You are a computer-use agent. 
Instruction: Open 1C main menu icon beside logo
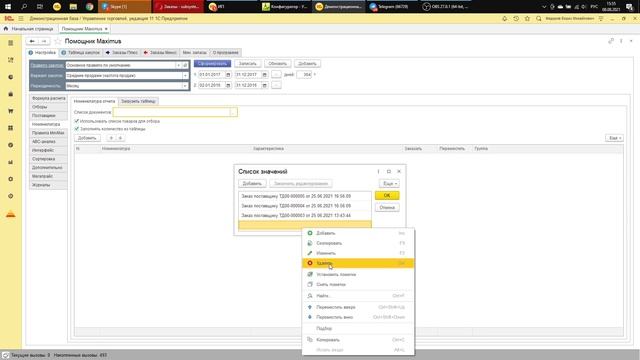tap(21, 18)
